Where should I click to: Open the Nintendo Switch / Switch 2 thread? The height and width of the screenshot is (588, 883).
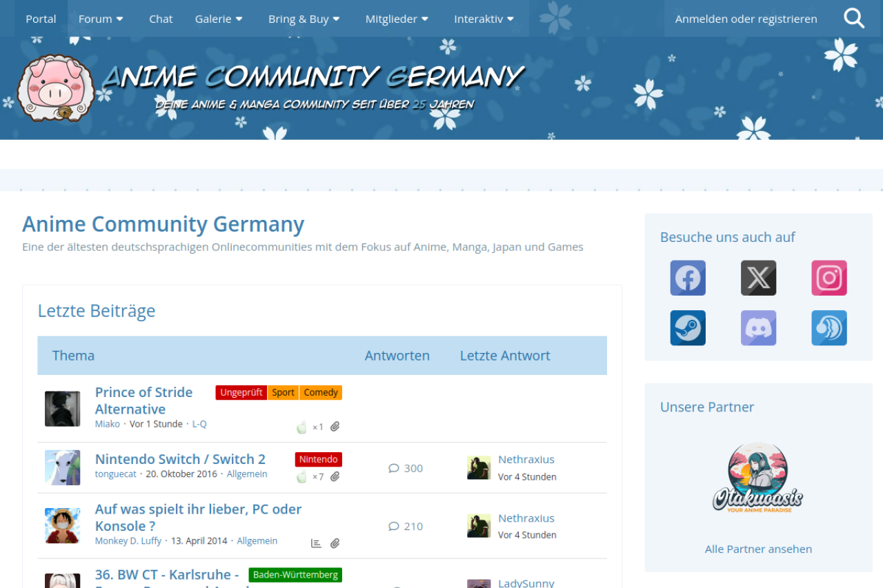[x=180, y=459]
